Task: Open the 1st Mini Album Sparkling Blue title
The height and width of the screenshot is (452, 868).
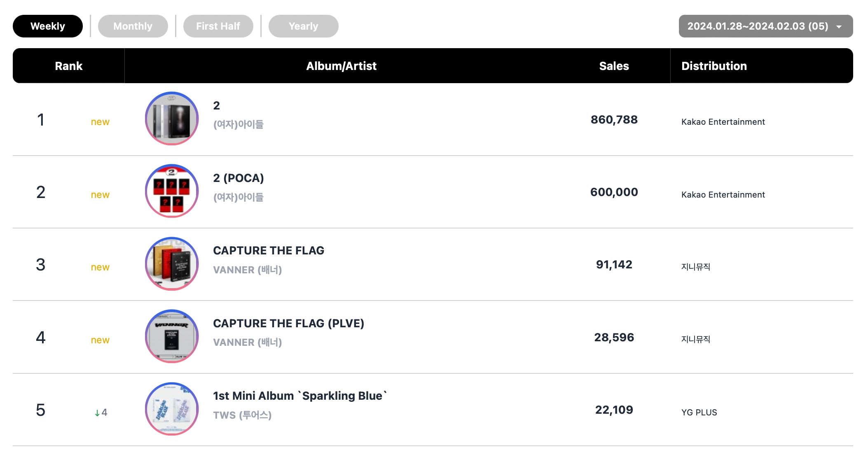Action: click(x=300, y=396)
